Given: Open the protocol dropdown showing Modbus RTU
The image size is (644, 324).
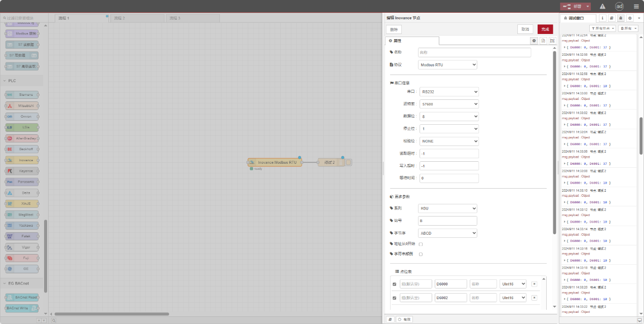Looking at the screenshot, I should [x=448, y=65].
